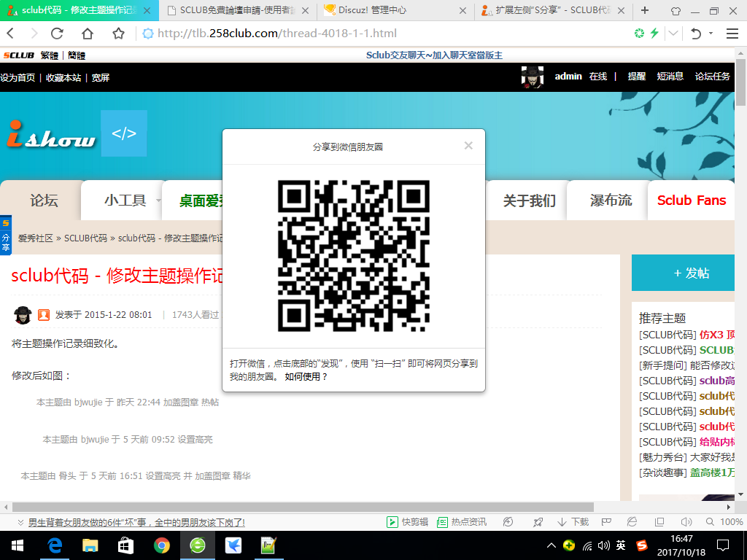
Task: Toggle the 英 input language indicator
Action: (621, 545)
